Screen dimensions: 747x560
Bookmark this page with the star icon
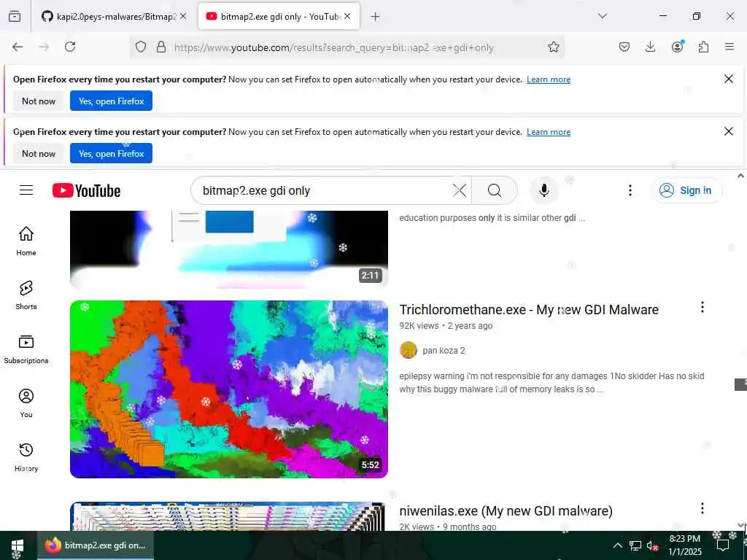(553, 47)
